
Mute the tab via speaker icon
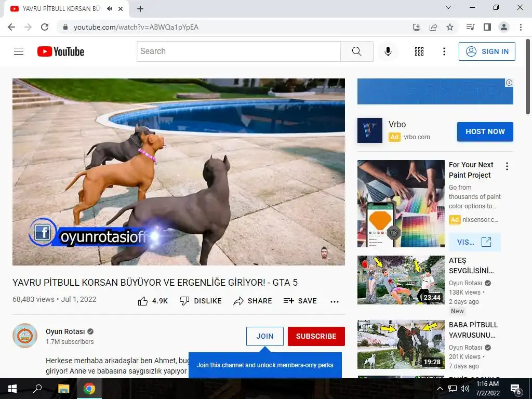109,9
